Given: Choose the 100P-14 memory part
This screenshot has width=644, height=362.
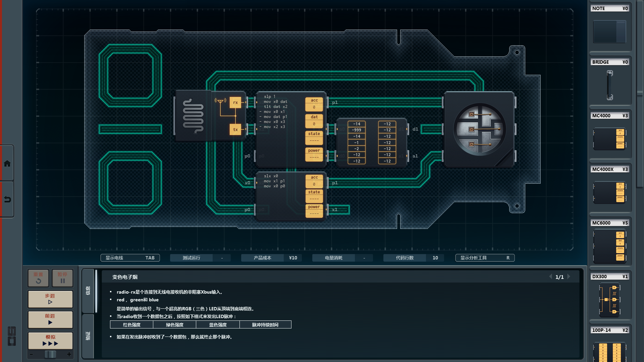Looking at the screenshot, I should point(609,351).
